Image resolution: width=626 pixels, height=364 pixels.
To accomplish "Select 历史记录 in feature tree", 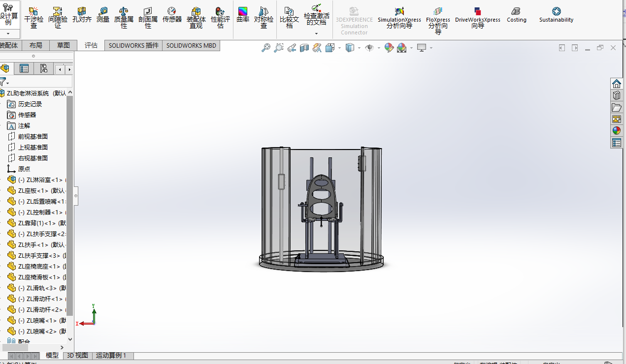I will [30, 104].
